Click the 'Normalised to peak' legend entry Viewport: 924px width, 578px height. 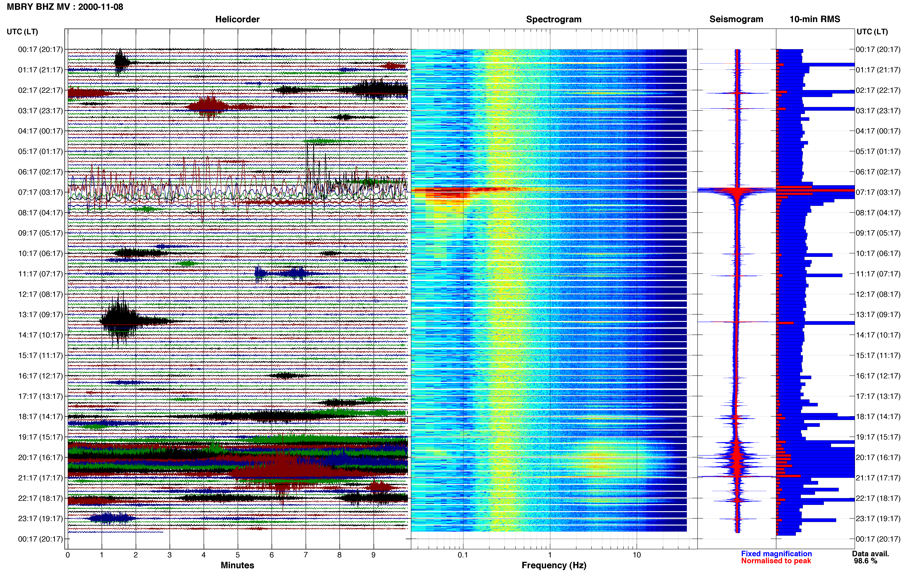click(x=776, y=561)
